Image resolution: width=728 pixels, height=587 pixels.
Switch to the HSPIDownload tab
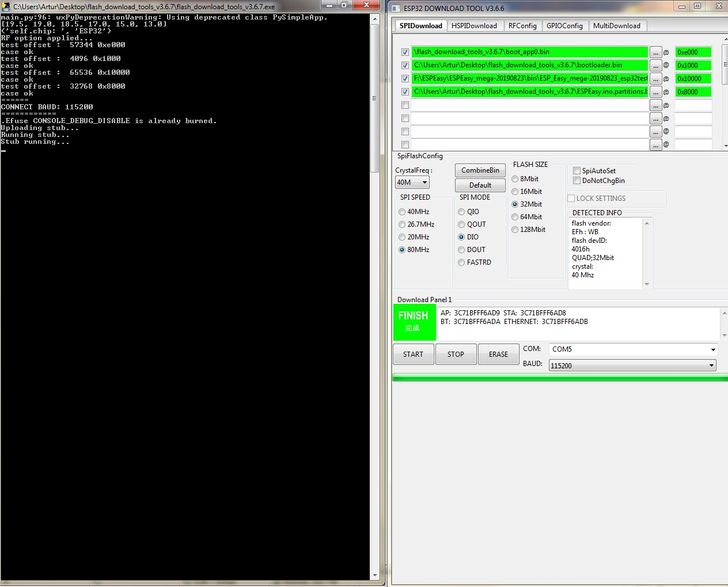point(474,26)
